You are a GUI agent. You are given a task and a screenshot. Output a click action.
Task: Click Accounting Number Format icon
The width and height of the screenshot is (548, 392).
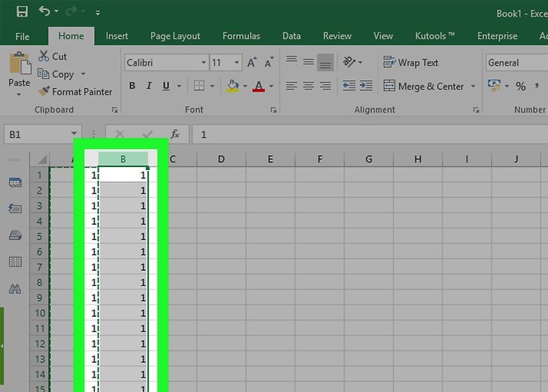point(494,86)
